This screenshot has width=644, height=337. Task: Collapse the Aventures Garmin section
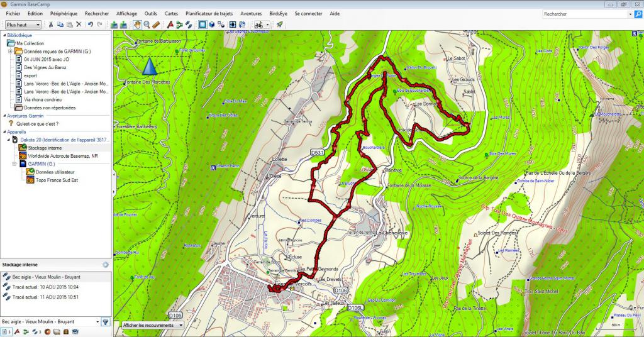tap(4, 116)
